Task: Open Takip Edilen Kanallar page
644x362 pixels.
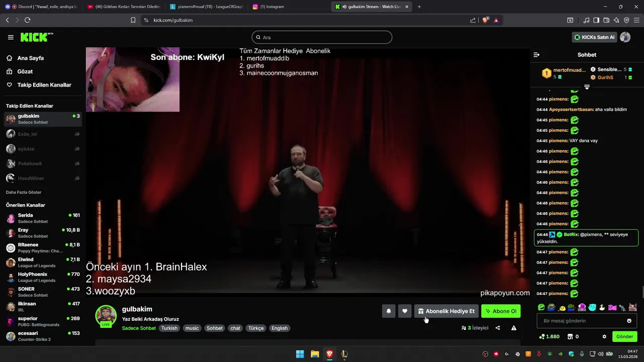Action: [44, 85]
